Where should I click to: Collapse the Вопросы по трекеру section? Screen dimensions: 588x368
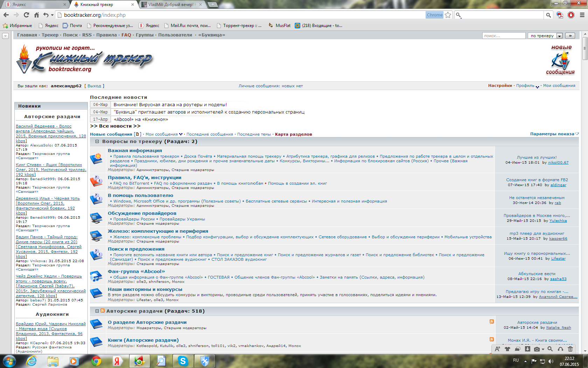click(97, 142)
